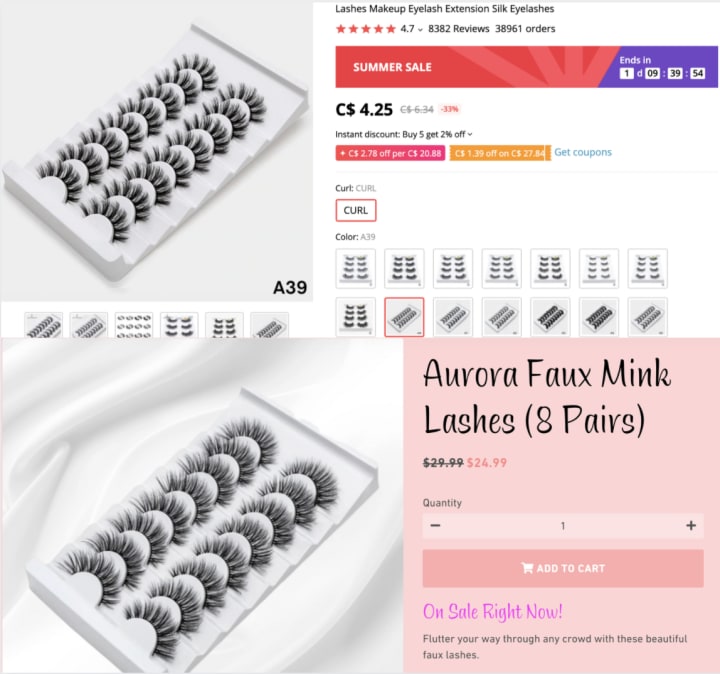Click the C$ 1.39 off coupon badge
The width and height of the screenshot is (720, 674).
coord(500,153)
